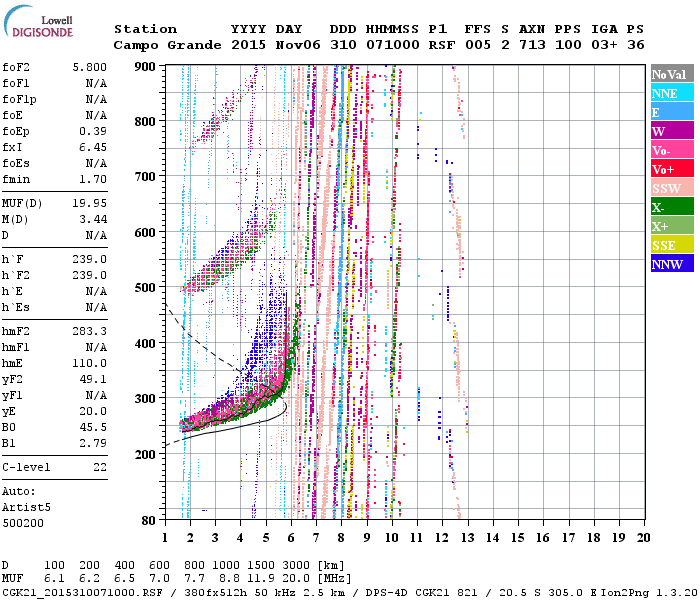Click the RSF program value in header

442,45
